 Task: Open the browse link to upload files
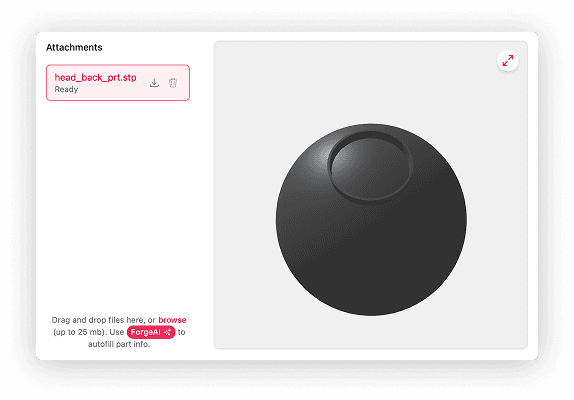tap(172, 320)
